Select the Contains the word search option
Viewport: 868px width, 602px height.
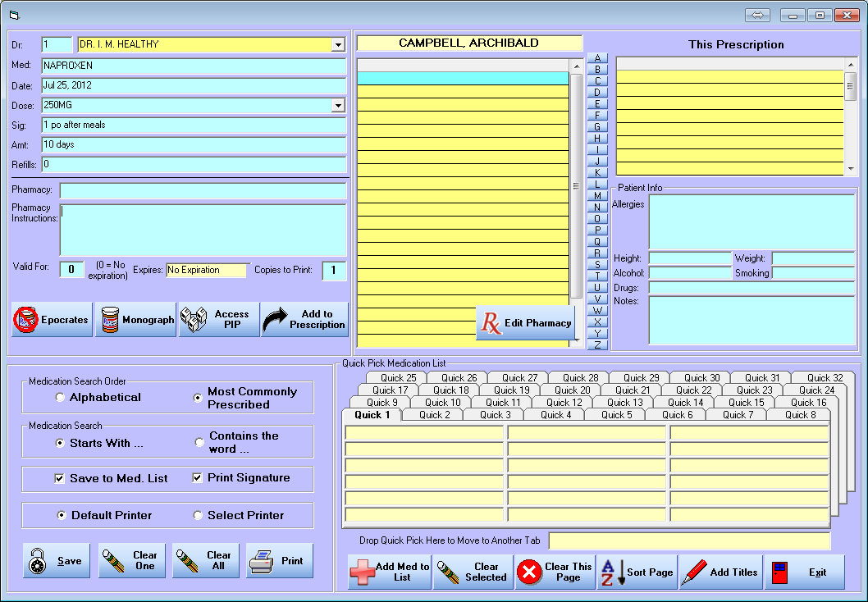(x=199, y=441)
